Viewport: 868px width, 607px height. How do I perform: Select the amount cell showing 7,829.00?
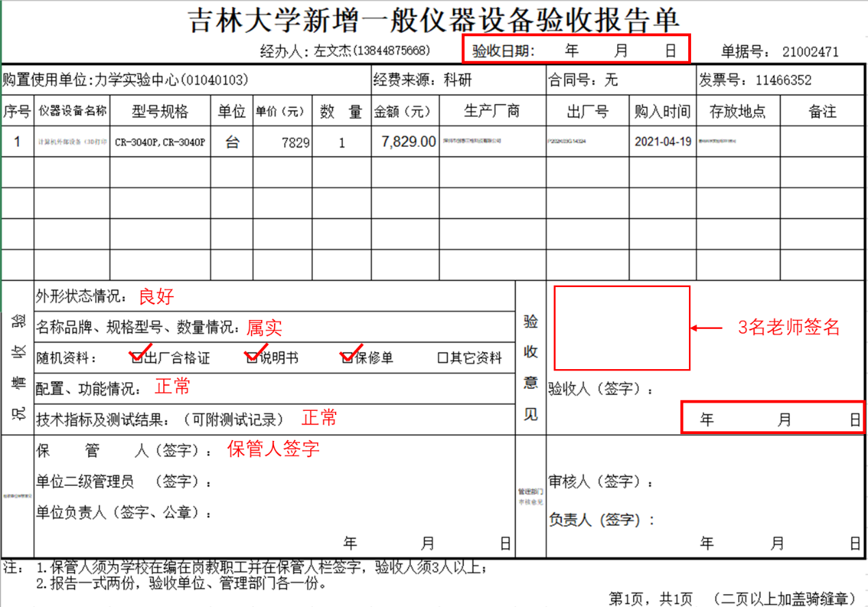(x=404, y=142)
